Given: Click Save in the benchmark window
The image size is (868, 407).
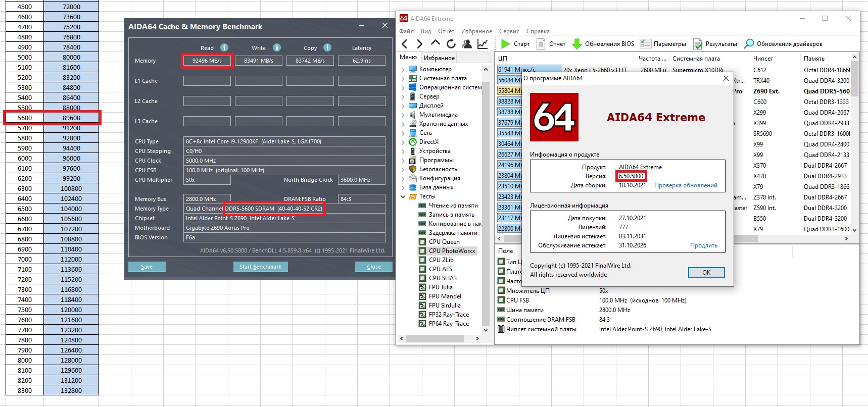Looking at the screenshot, I should point(147,267).
